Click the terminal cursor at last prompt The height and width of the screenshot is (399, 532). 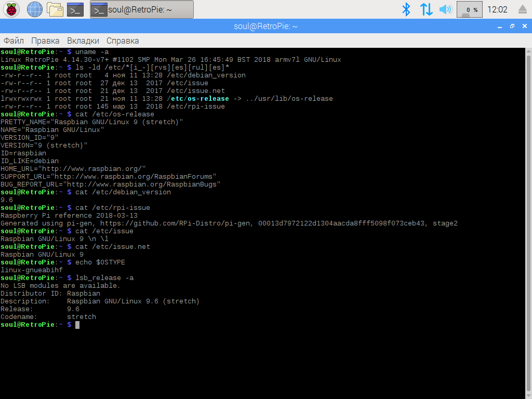[77, 325]
